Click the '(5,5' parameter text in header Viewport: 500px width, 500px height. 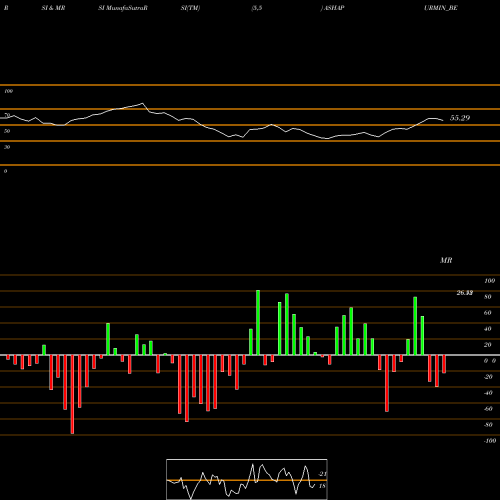(x=257, y=8)
